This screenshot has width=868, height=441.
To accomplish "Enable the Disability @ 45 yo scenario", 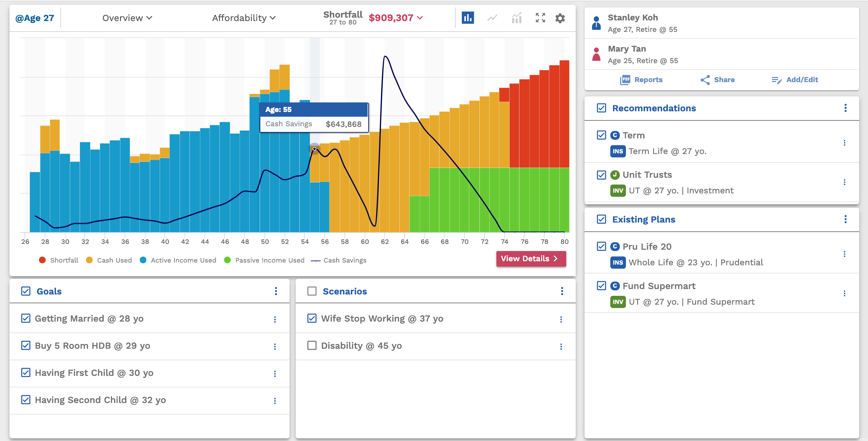I will 312,346.
